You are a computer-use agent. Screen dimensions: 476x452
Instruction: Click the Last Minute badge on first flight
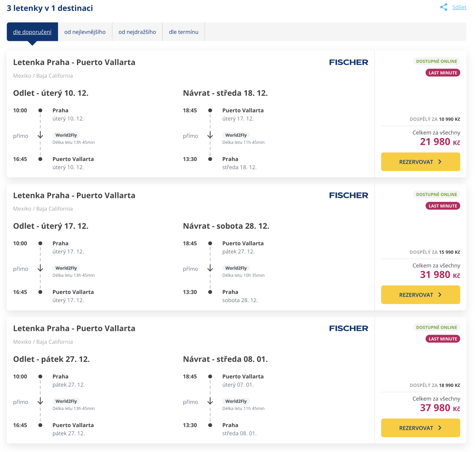point(443,73)
